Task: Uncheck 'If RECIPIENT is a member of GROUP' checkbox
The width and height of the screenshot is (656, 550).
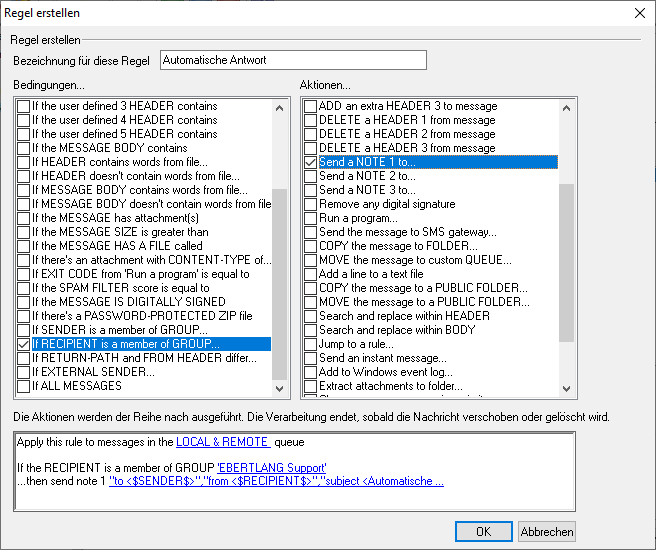Action: tap(23, 344)
